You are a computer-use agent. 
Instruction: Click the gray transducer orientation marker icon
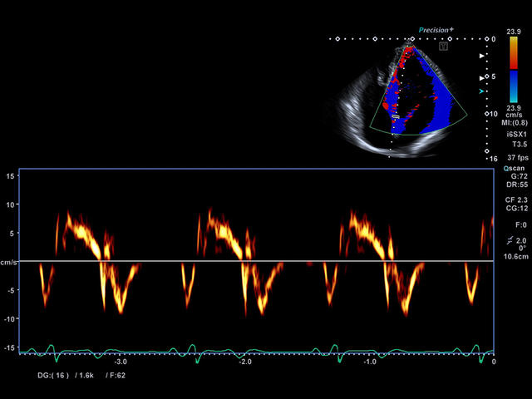(443, 47)
